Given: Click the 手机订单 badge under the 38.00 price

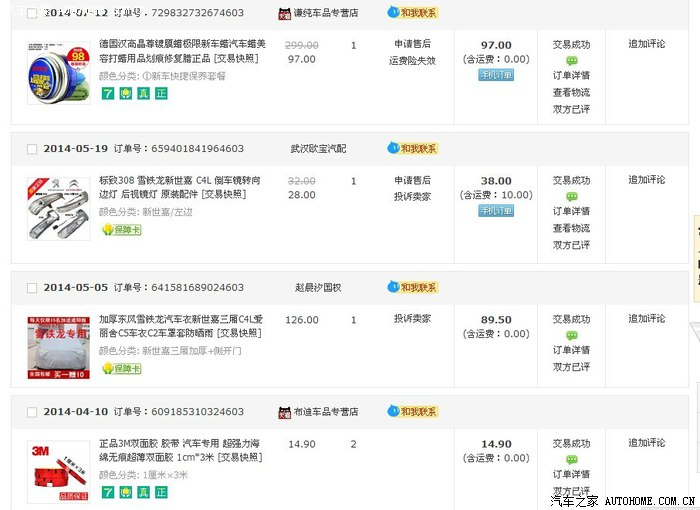Looking at the screenshot, I should pos(496,211).
